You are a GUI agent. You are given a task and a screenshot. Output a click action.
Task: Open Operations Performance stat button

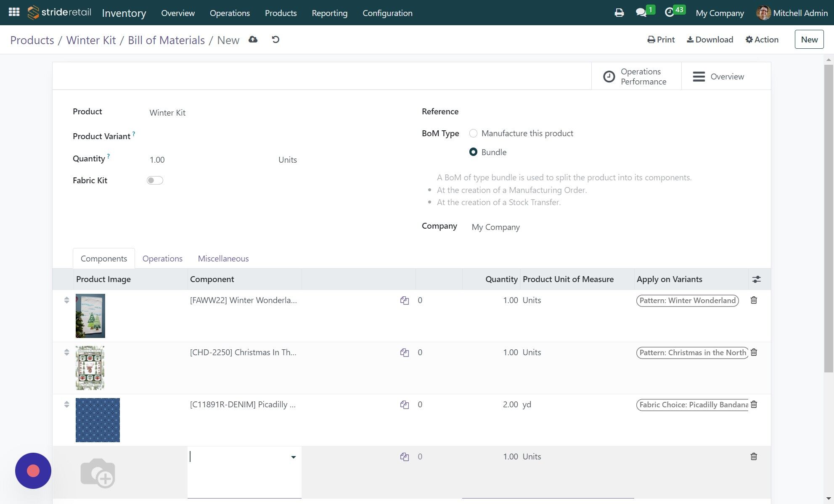[x=636, y=77]
